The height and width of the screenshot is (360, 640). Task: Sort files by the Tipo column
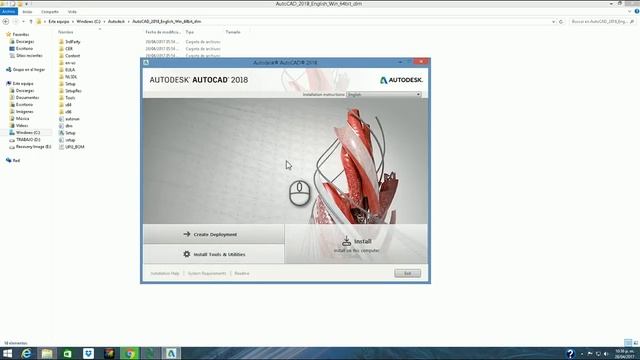click(x=190, y=32)
